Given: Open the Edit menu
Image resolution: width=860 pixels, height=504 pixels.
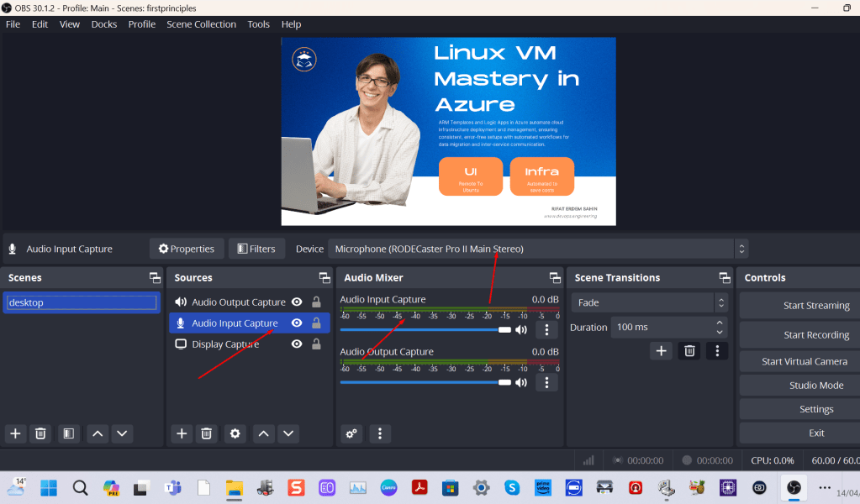Looking at the screenshot, I should (40, 24).
